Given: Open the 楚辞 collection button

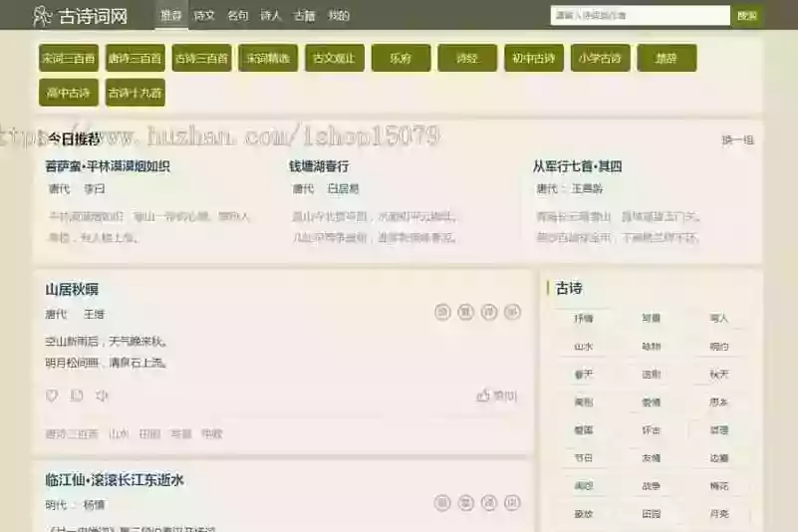Looking at the screenshot, I should pyautogui.click(x=666, y=58).
